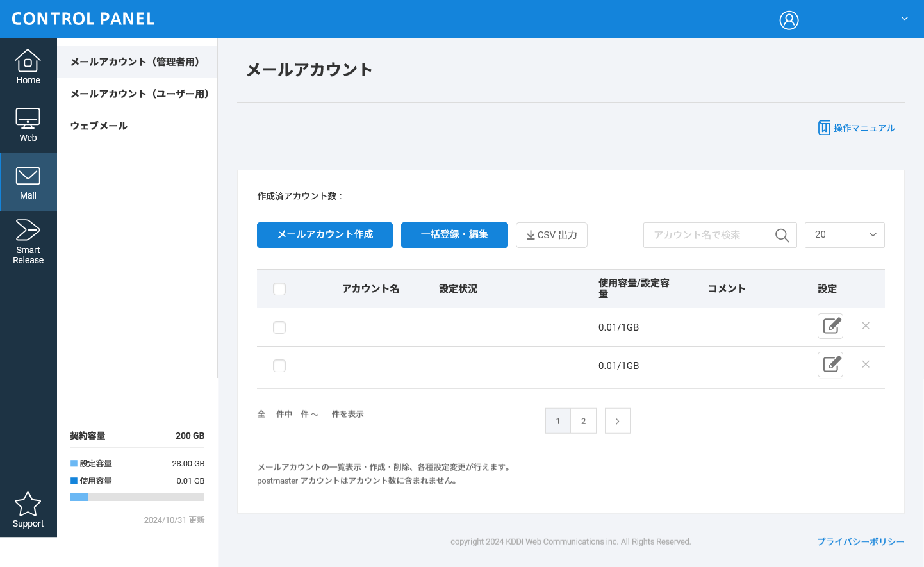Image resolution: width=924 pixels, height=567 pixels.
Task: Check the first account row checkbox
Action: click(279, 327)
